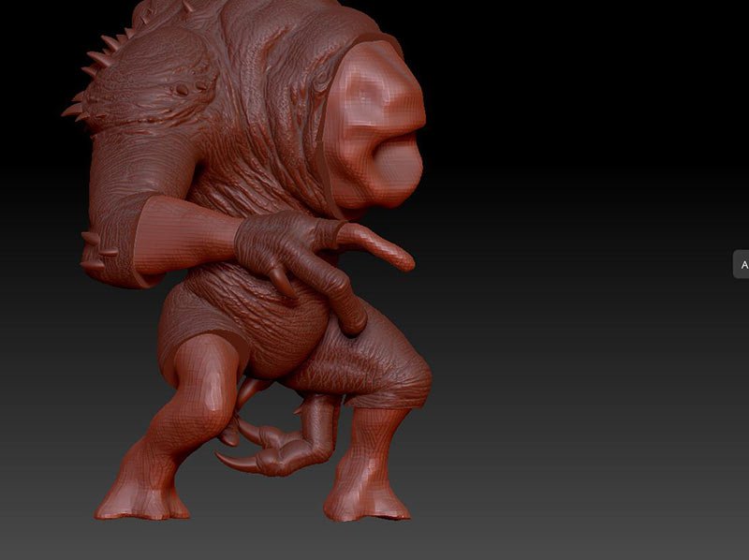Click the partially visible A button at right edge
The image size is (749, 560).
click(x=742, y=265)
